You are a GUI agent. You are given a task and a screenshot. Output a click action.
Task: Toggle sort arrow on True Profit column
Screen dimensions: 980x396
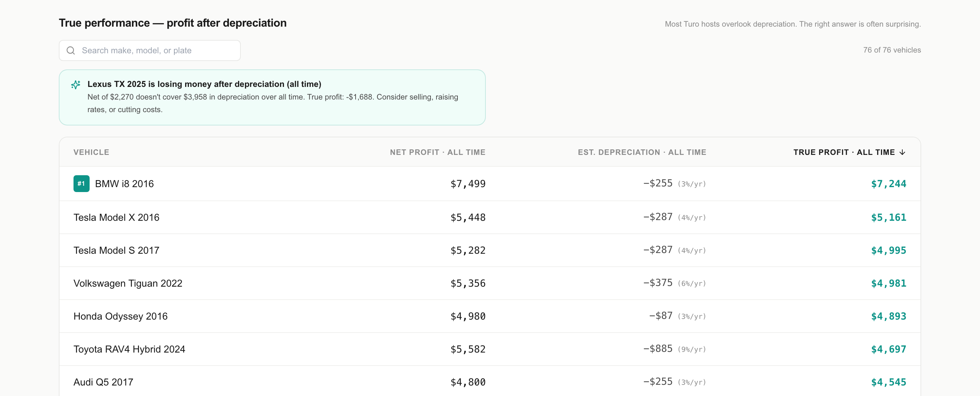point(902,152)
